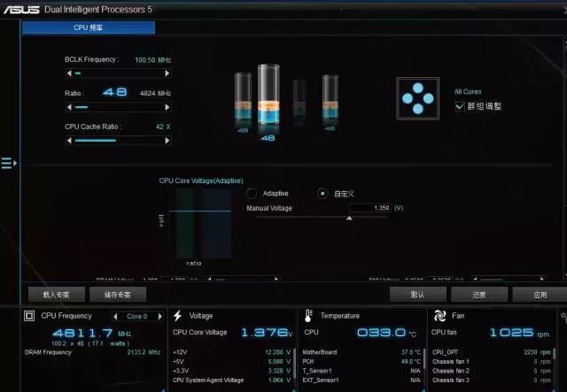Click the Manual Voltage value field
The image size is (567, 392).
point(369,208)
